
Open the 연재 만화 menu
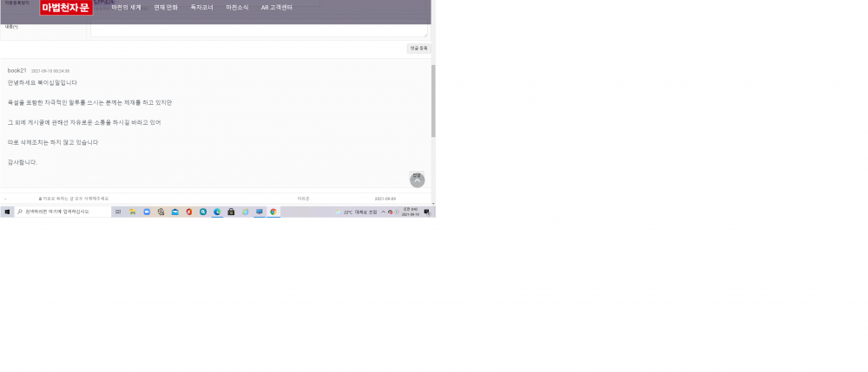[166, 7]
